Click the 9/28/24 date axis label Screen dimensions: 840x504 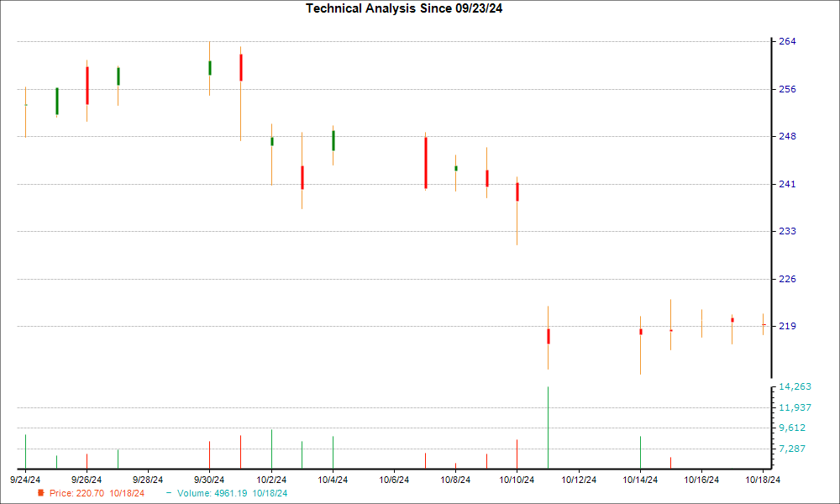148,480
